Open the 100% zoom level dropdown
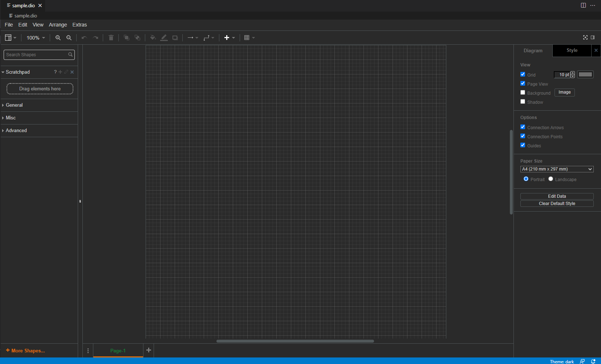Viewport: 601px width, 364px height. click(36, 38)
